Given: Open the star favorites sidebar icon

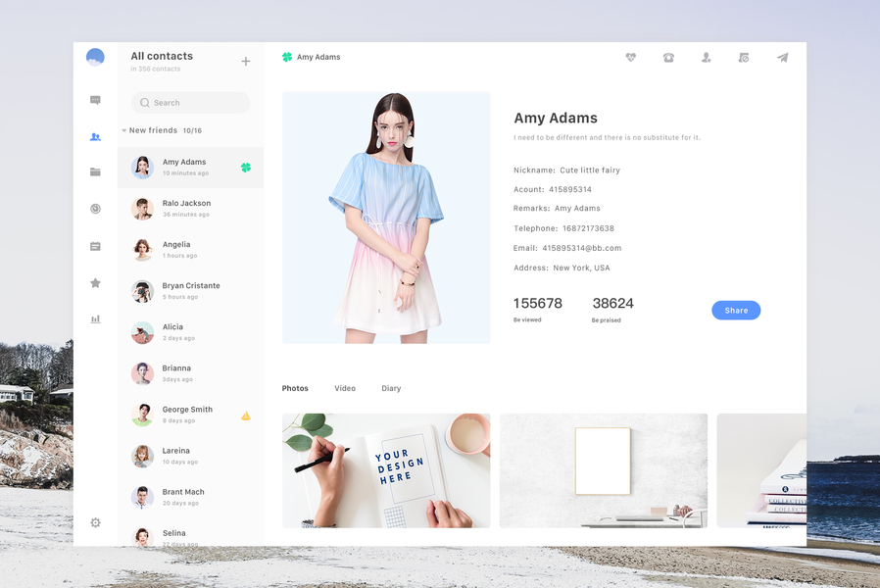Looking at the screenshot, I should click(95, 283).
